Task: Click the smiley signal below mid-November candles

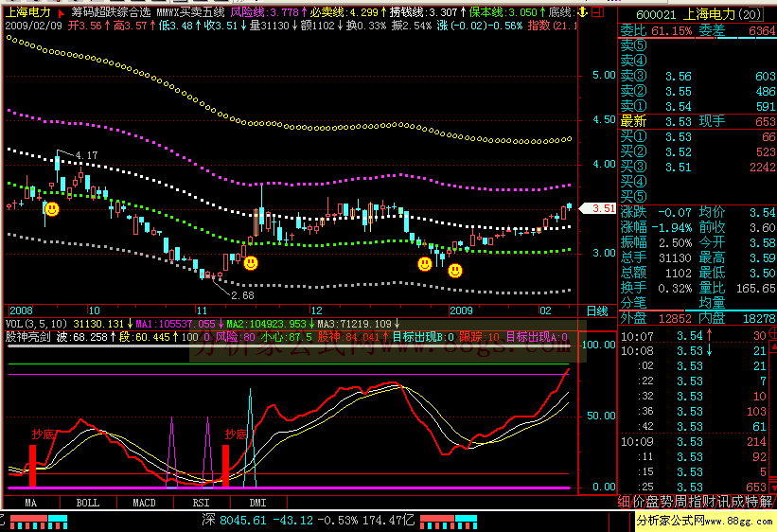Action: [x=251, y=263]
